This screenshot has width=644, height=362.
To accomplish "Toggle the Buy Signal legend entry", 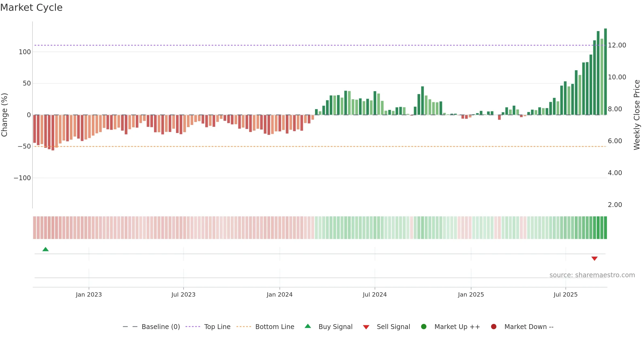I will [x=329, y=327].
